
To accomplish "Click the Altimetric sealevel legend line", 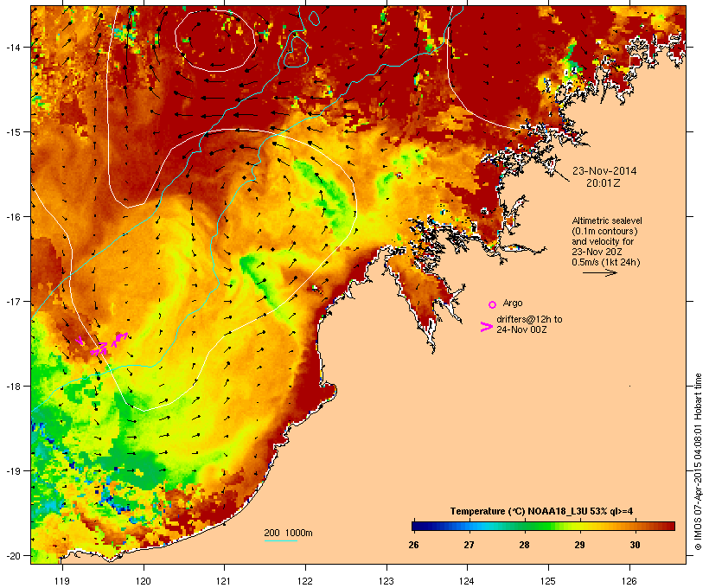I will click(x=607, y=220).
